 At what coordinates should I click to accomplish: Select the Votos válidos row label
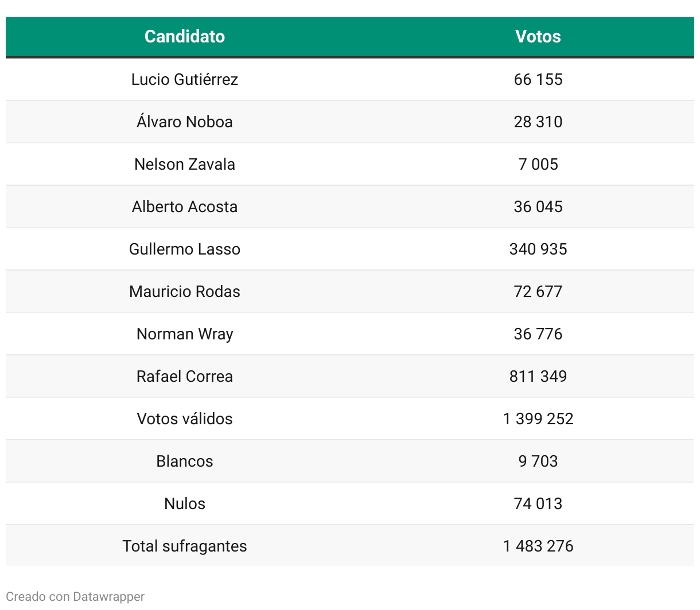(185, 419)
